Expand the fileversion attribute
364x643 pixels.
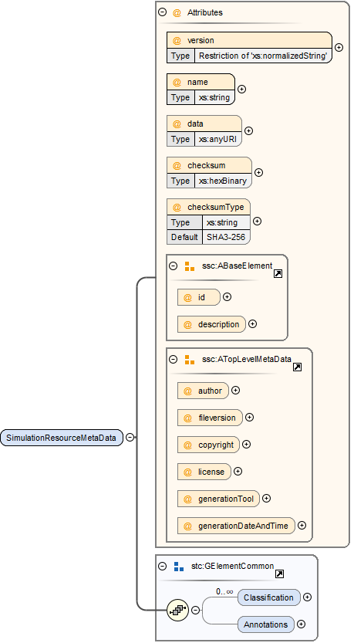click(249, 418)
